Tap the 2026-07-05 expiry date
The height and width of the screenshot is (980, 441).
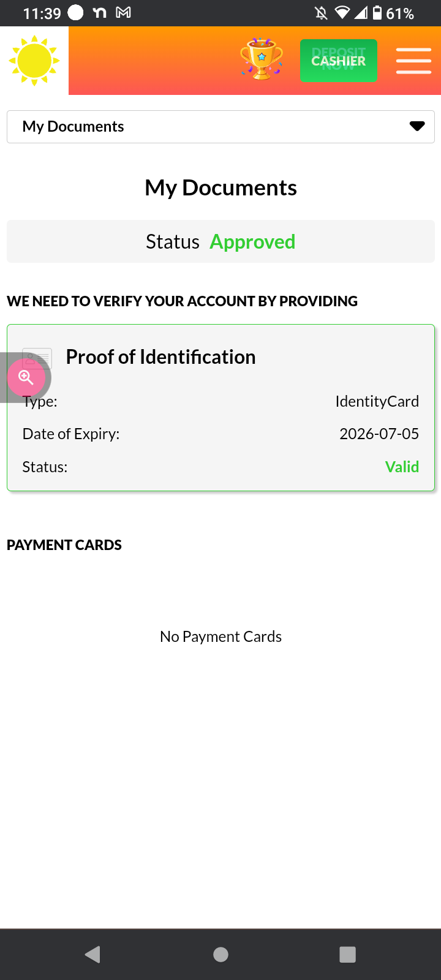[379, 434]
